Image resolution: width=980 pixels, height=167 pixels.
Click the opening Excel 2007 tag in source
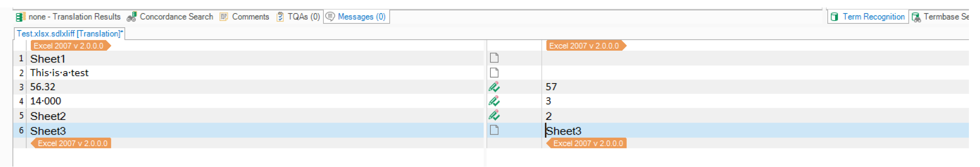(69, 46)
